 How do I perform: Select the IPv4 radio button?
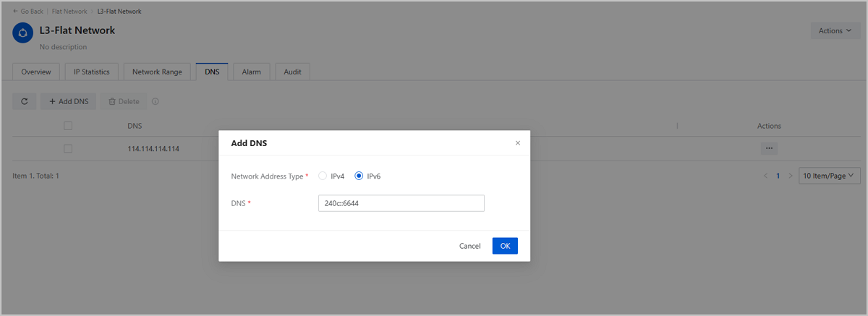pos(323,176)
